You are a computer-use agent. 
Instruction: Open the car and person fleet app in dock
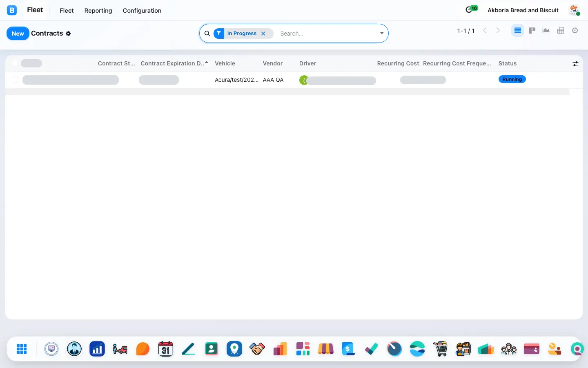(120, 349)
